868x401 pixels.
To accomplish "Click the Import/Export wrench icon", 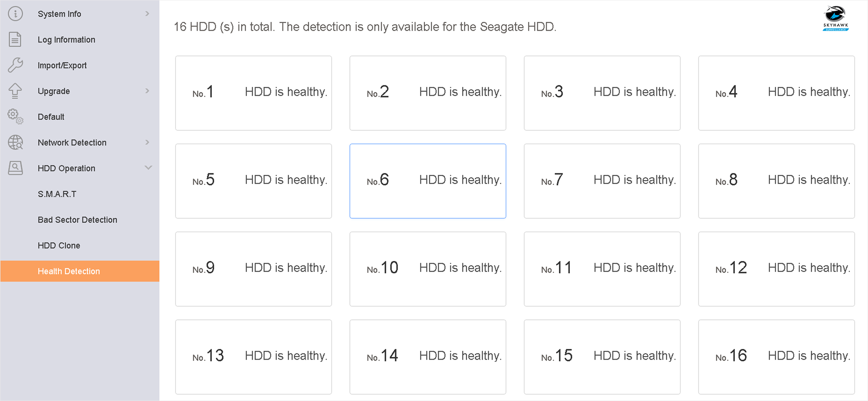I will coord(16,65).
